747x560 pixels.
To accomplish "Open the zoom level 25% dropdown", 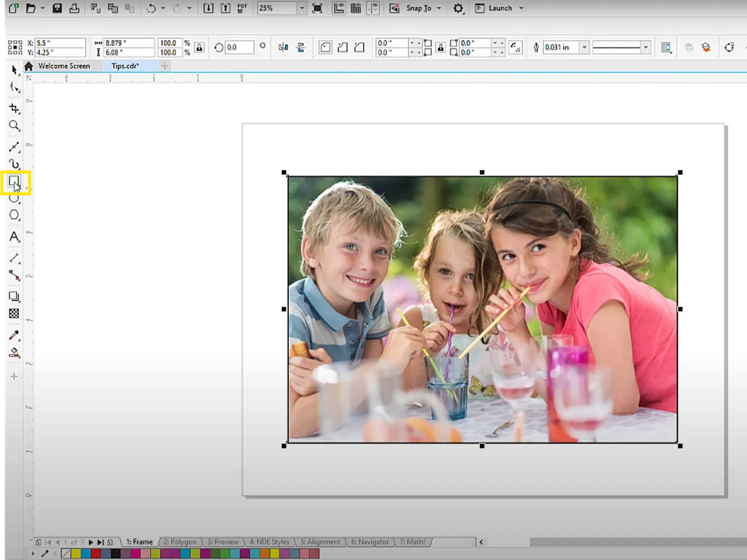I will 302,8.
